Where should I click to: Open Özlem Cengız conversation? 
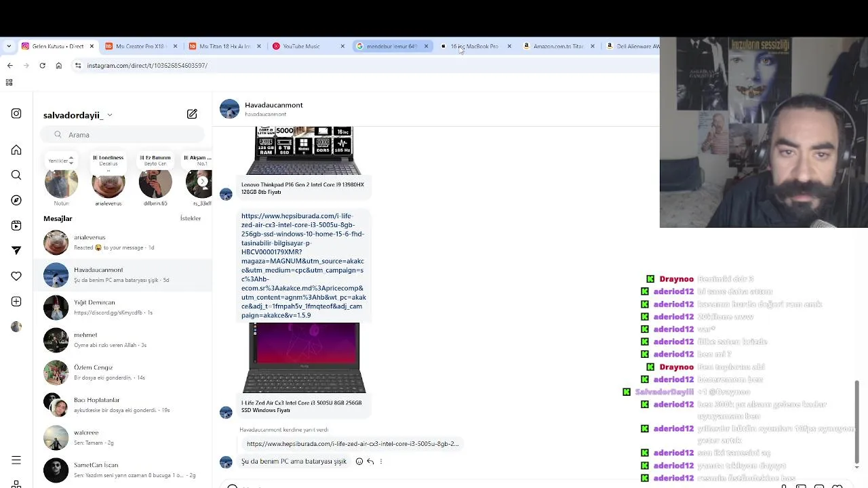click(123, 373)
